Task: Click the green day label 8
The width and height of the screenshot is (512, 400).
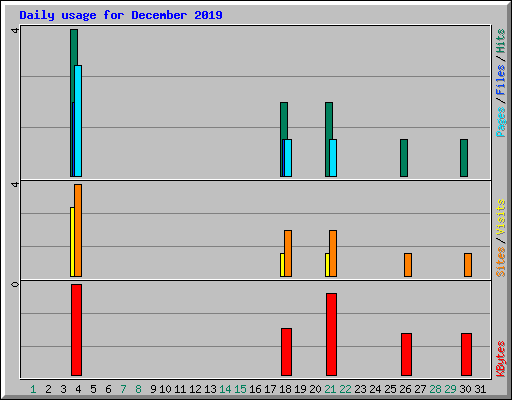Action: pyautogui.click(x=138, y=389)
